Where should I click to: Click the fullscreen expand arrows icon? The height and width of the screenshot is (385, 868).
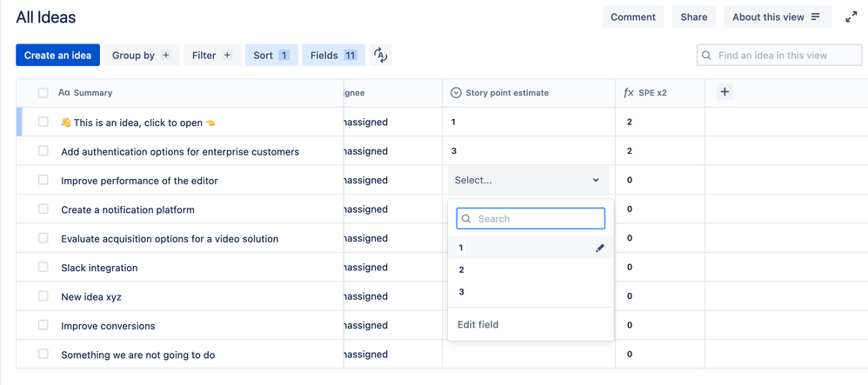(851, 17)
